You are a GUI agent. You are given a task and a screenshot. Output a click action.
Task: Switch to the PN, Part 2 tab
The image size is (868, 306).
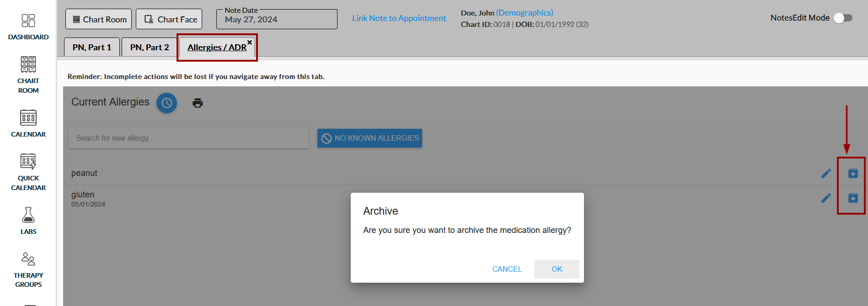click(x=150, y=47)
